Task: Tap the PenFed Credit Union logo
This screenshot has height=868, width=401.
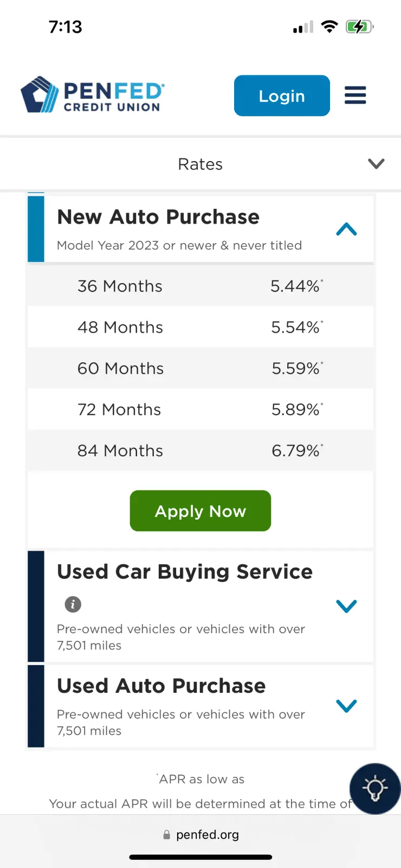Action: point(93,95)
